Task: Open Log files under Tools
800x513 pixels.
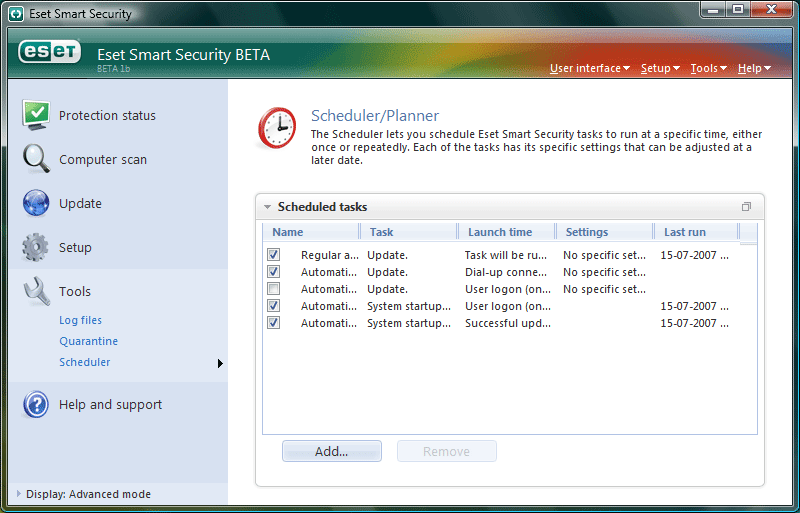Action: pyautogui.click(x=80, y=320)
